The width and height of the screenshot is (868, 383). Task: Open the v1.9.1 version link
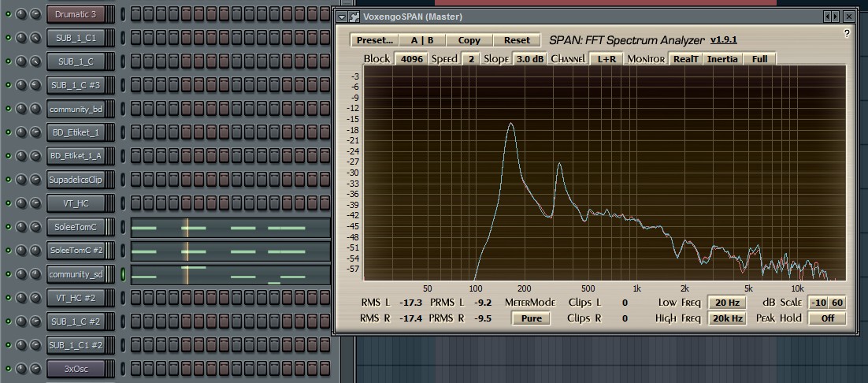[724, 40]
